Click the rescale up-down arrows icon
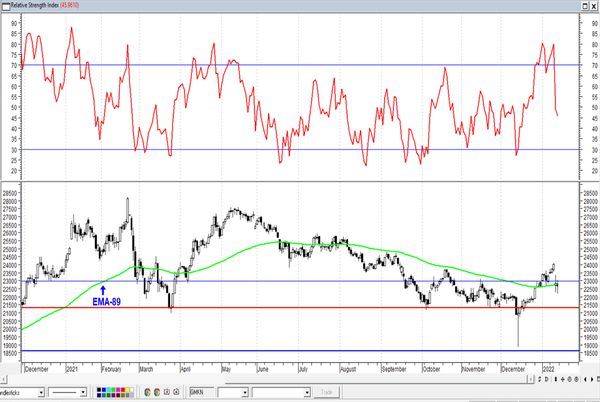This screenshot has width=600, height=402. coord(540,379)
